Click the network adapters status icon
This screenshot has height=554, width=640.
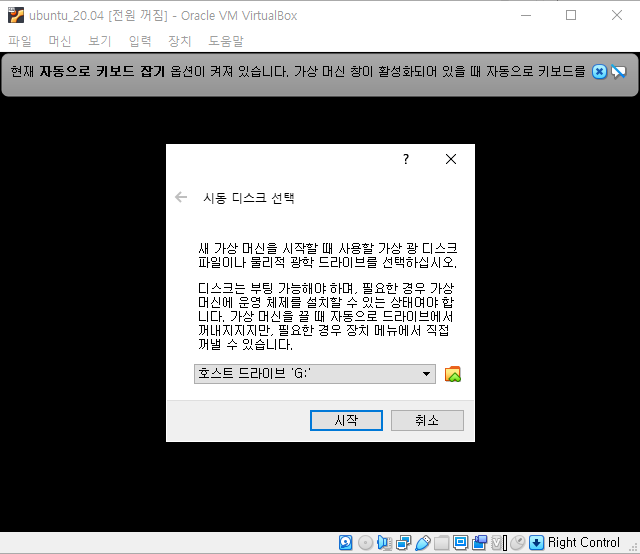(404, 543)
